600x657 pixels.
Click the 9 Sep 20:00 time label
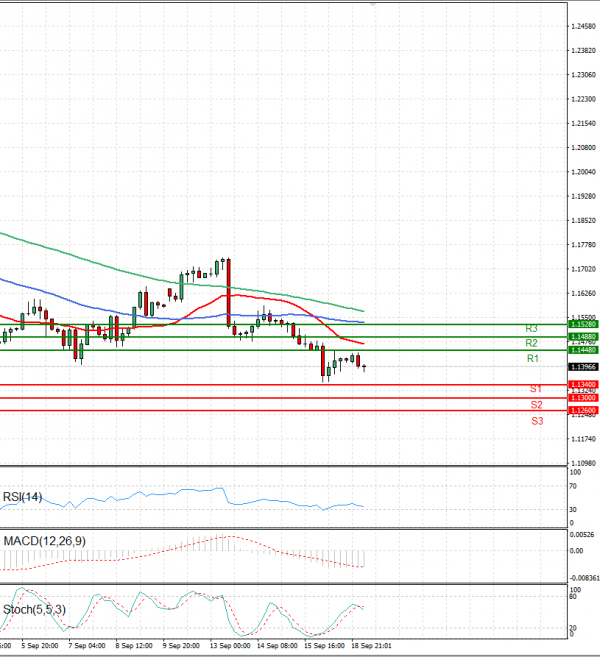coord(181,646)
